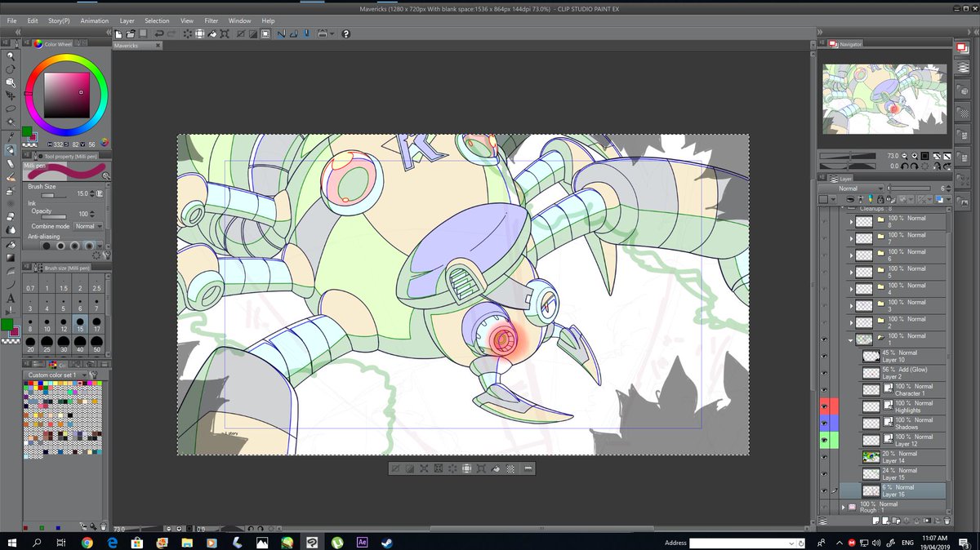
Task: Select the Fill (paint bucket) tool
Action: 11,246
